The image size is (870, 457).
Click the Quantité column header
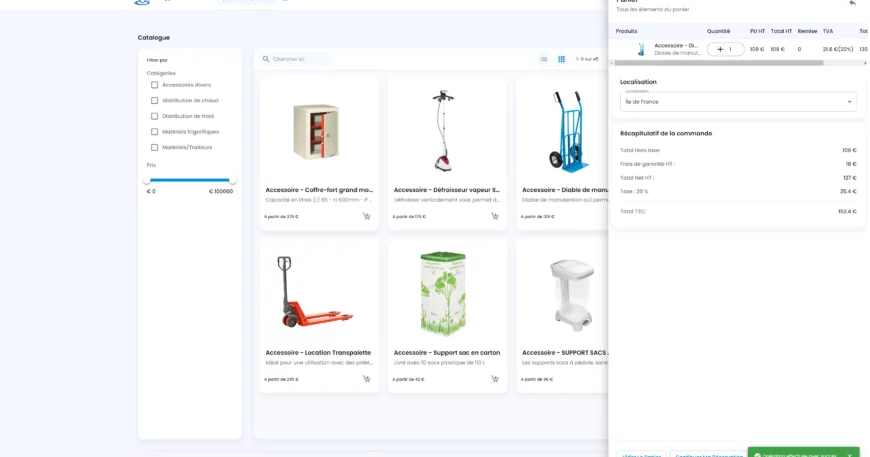coord(719,31)
